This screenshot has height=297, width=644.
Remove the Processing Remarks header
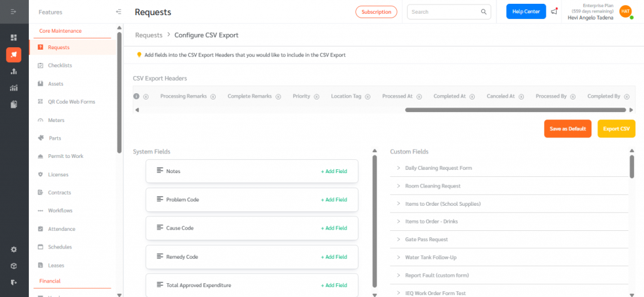pyautogui.click(x=213, y=97)
